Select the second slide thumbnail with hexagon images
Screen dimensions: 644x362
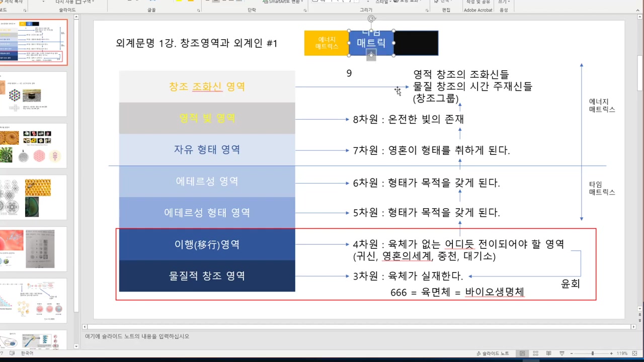tap(33, 94)
